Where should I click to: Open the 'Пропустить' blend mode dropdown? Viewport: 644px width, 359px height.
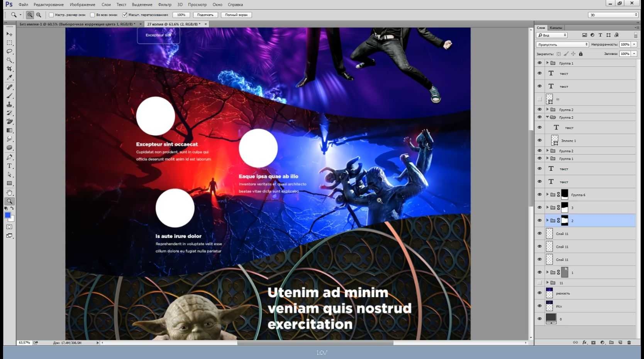click(562, 44)
